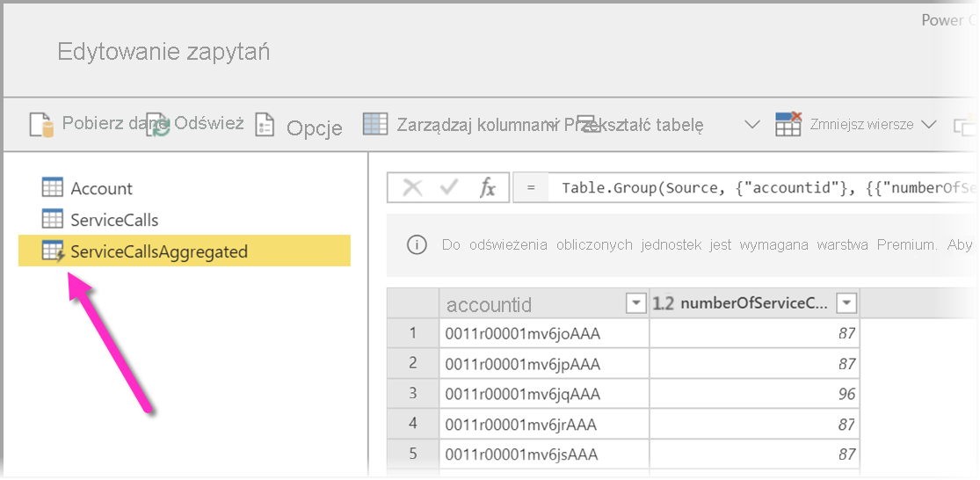980x480 pixels.
Task: Click the Odśwież refresh icon
Action: (x=159, y=126)
